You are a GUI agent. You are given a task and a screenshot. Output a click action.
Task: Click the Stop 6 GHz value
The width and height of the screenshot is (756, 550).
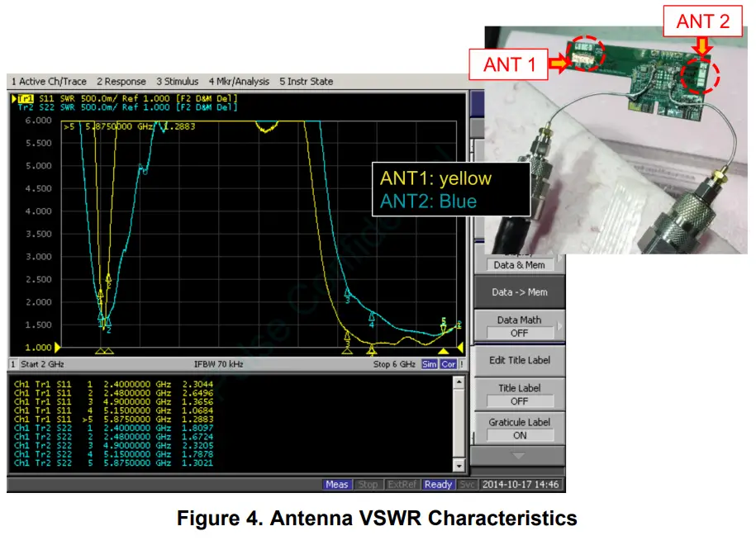(x=394, y=364)
